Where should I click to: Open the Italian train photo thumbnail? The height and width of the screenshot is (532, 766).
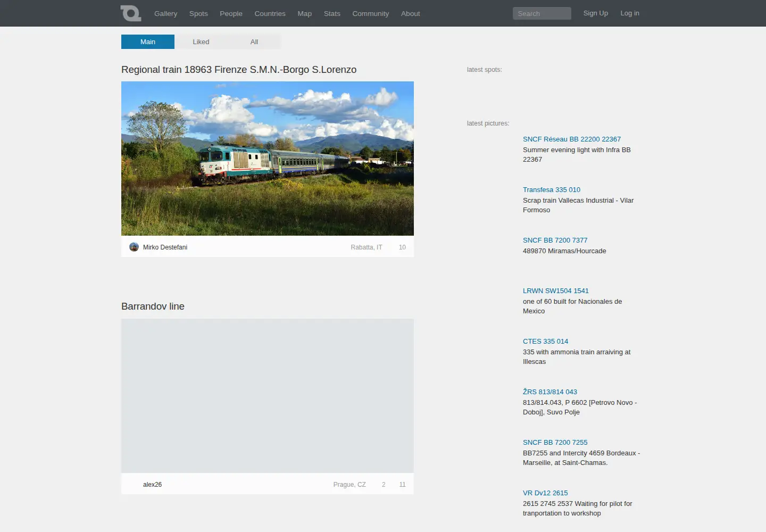click(268, 159)
